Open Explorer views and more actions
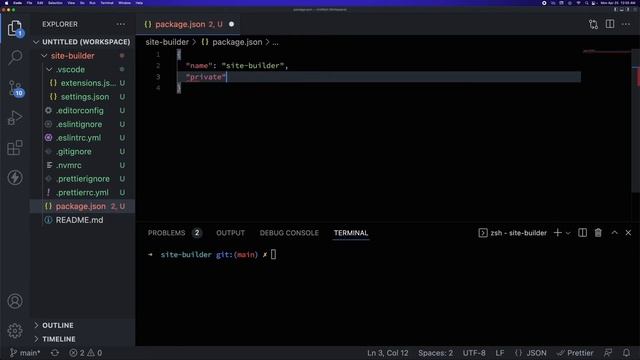 coord(121,24)
